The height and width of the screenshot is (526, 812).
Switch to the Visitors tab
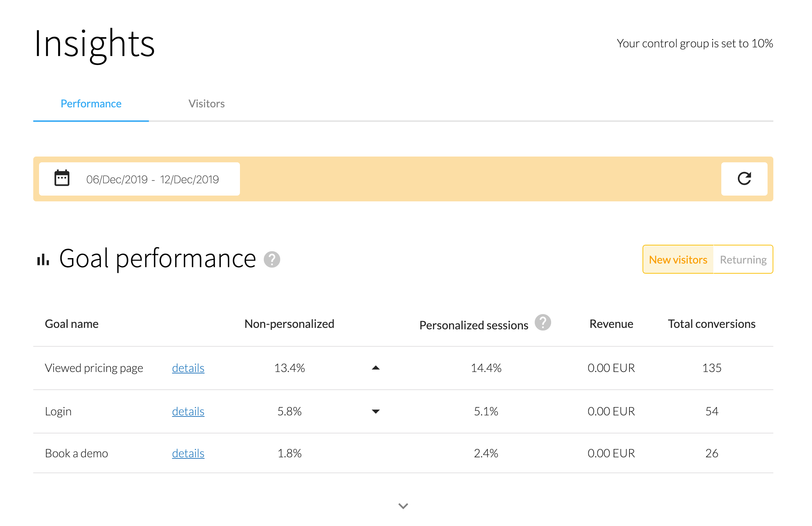pyautogui.click(x=206, y=104)
